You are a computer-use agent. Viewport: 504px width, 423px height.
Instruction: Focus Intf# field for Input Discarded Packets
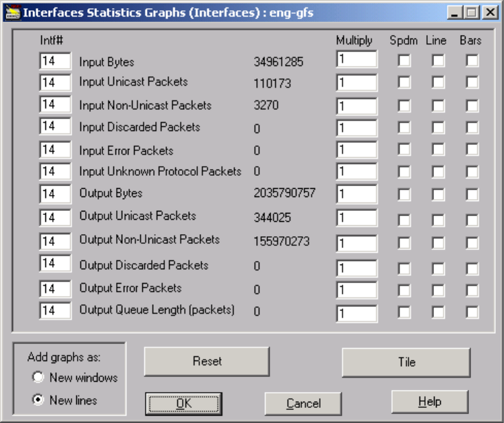[x=56, y=126]
